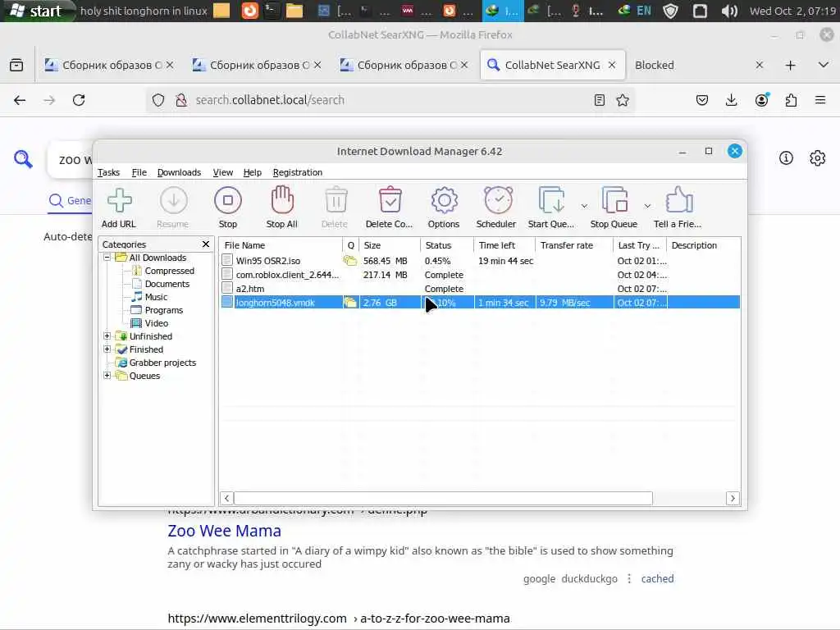Save page to Pocket icon
Image resolution: width=840 pixels, height=630 pixels.
tap(702, 100)
